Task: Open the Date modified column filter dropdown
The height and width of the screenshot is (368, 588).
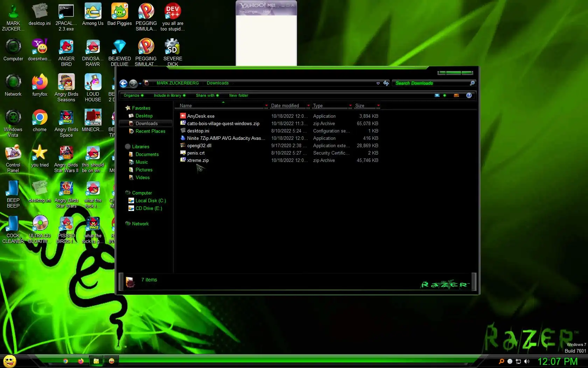Action: (308, 105)
